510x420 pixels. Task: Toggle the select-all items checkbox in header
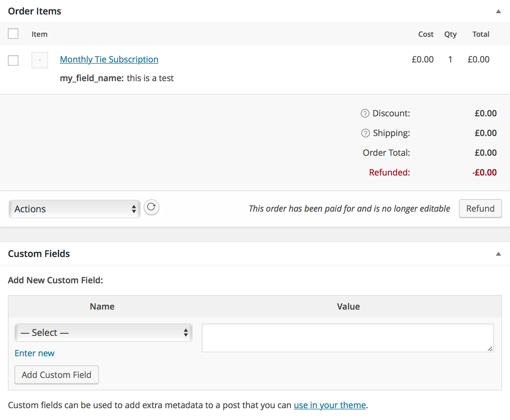[x=13, y=34]
